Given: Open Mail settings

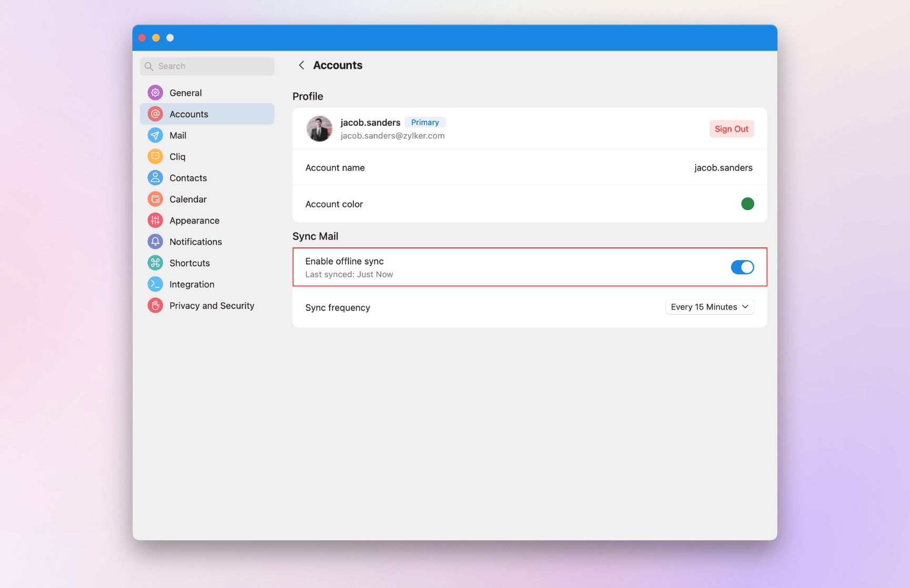Looking at the screenshot, I should click(207, 135).
